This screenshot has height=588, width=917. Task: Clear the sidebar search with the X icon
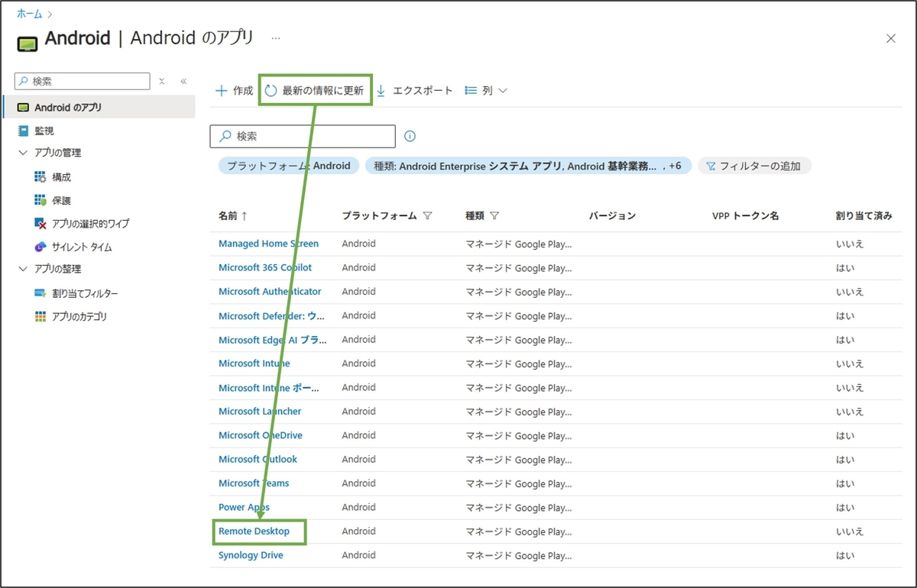click(162, 81)
